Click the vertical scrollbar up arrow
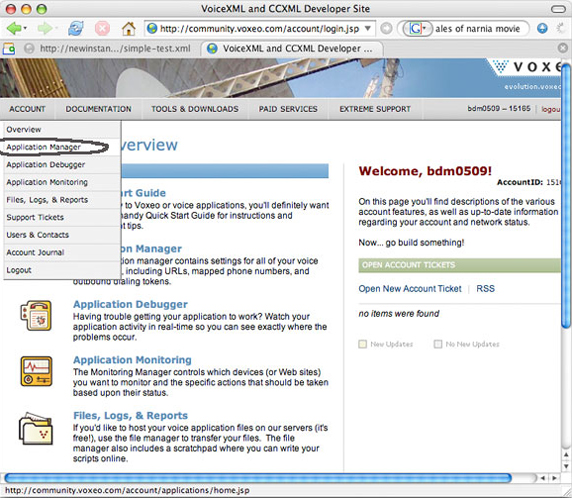Viewport: 572px width, 498px height. coord(566,455)
